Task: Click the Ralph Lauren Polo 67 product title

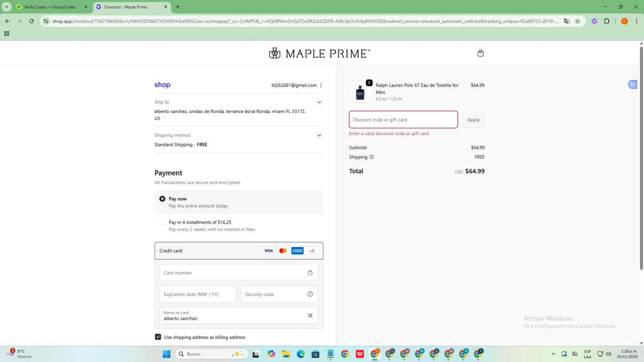Action: 417,88
